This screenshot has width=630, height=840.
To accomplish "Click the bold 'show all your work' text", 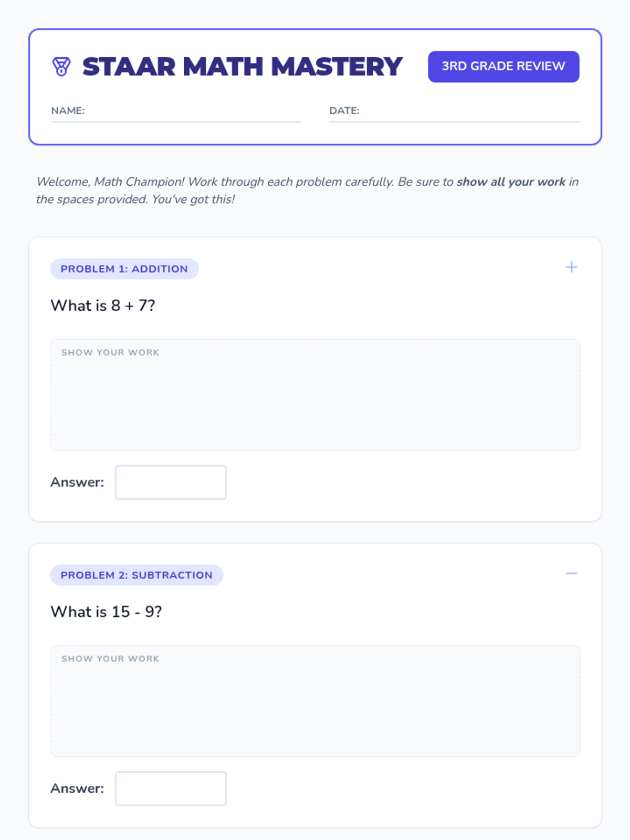I will point(510,182).
